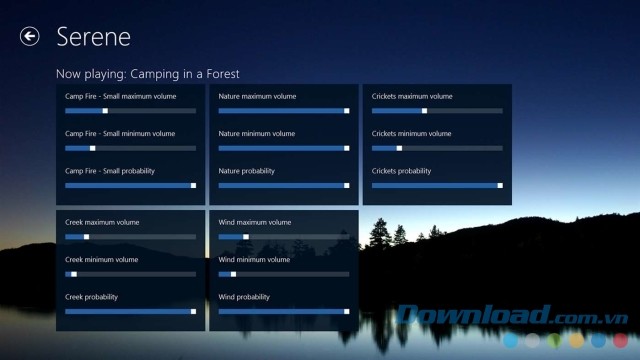Click Nature probability slider track
Image resolution: width=640 pixels, height=360 pixels.
284,186
